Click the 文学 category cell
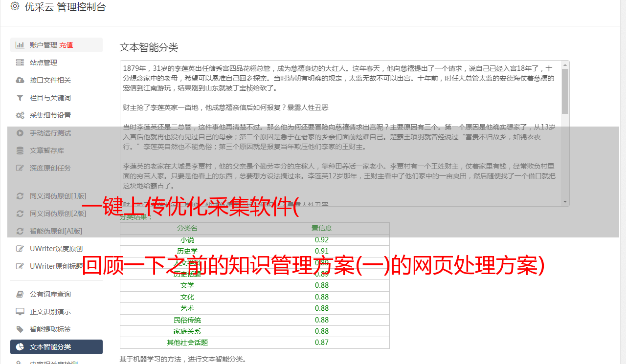The image size is (626, 364). (187, 285)
